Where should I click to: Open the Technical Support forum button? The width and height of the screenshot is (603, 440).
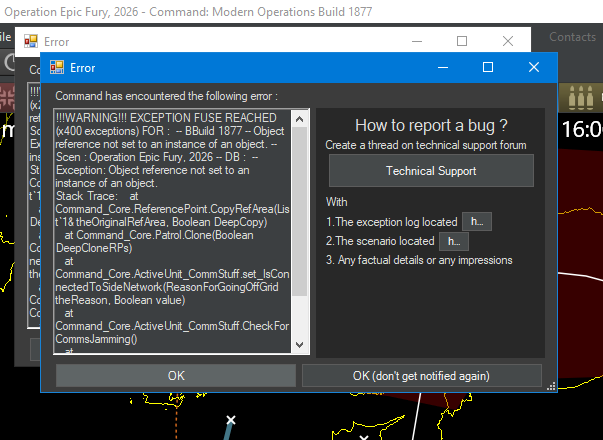point(431,171)
